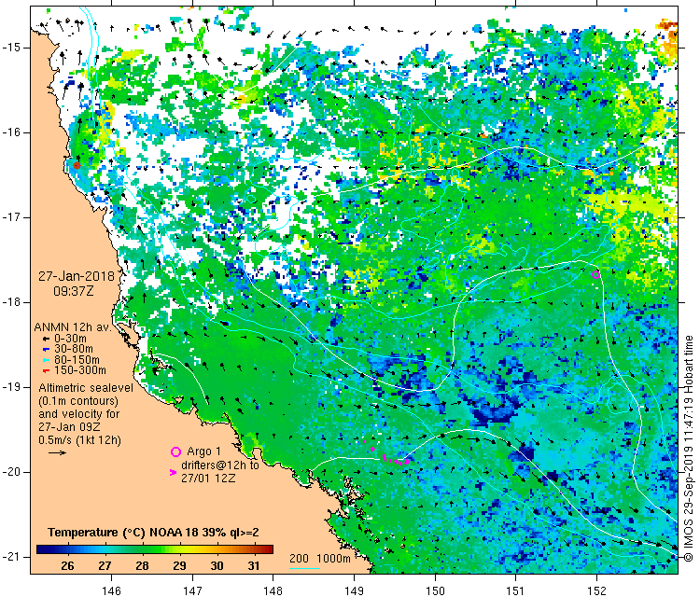
Task: Click the magenta Argo circle in legend
Action: tap(175, 451)
